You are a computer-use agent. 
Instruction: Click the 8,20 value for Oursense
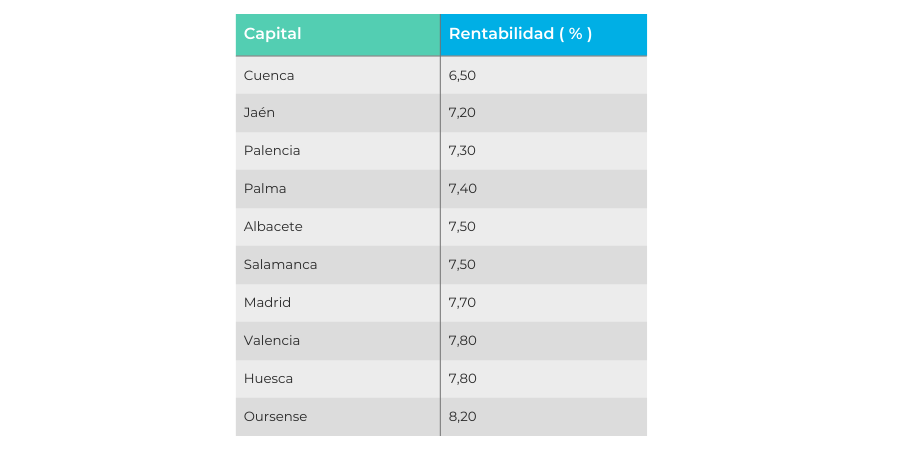[x=462, y=417]
